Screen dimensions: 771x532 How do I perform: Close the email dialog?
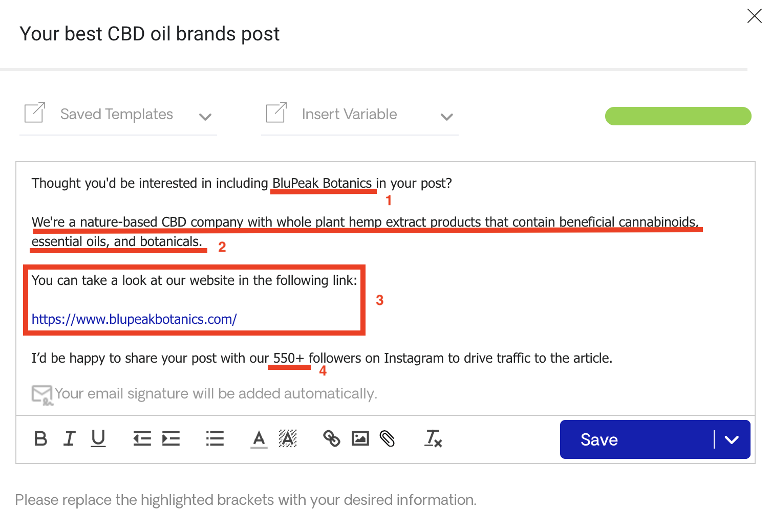[x=755, y=16]
